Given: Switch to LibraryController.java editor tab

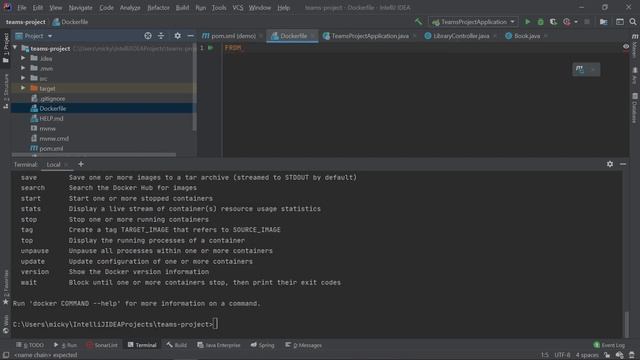Looking at the screenshot, I should coord(461,36).
